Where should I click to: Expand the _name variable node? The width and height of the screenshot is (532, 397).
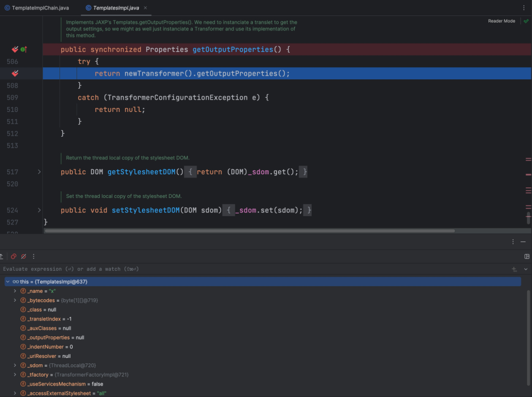[15, 291]
